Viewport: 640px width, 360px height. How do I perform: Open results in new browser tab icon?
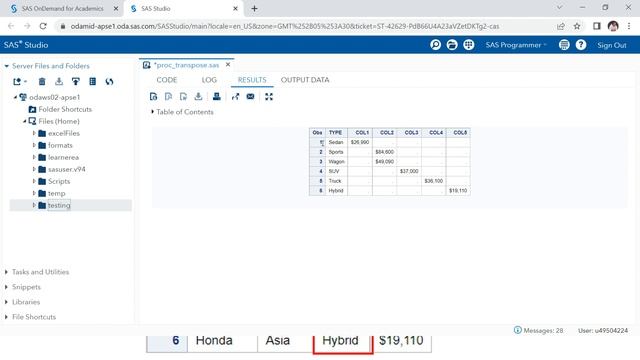point(236,97)
